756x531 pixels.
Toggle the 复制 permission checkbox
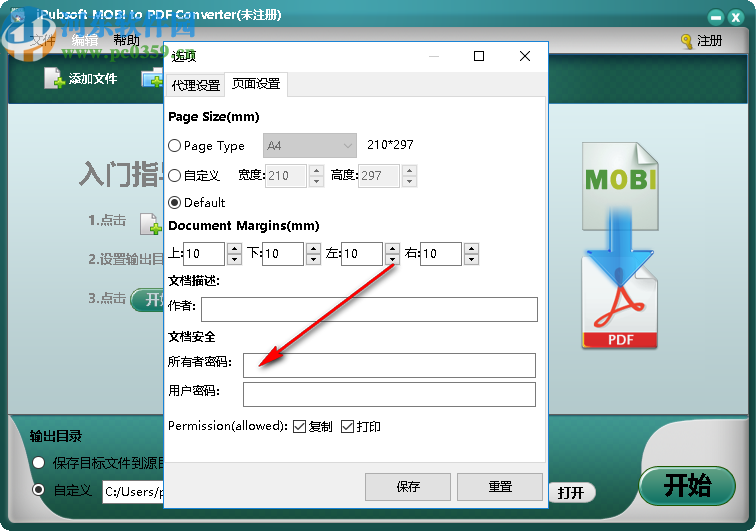coord(299,426)
